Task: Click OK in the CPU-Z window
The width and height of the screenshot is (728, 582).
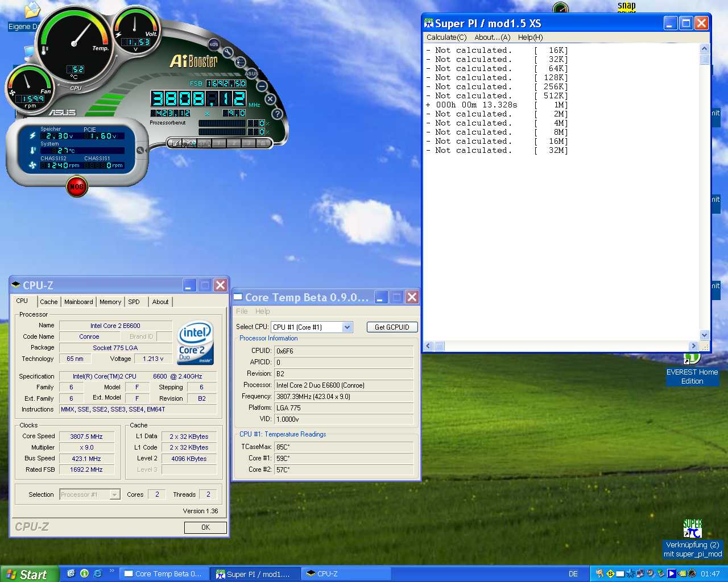Action: (205, 527)
